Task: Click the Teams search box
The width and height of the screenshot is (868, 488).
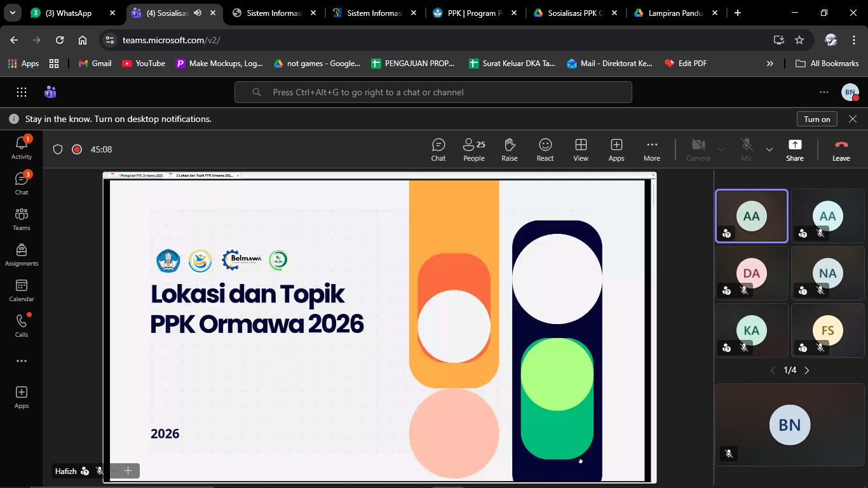Action: click(433, 92)
